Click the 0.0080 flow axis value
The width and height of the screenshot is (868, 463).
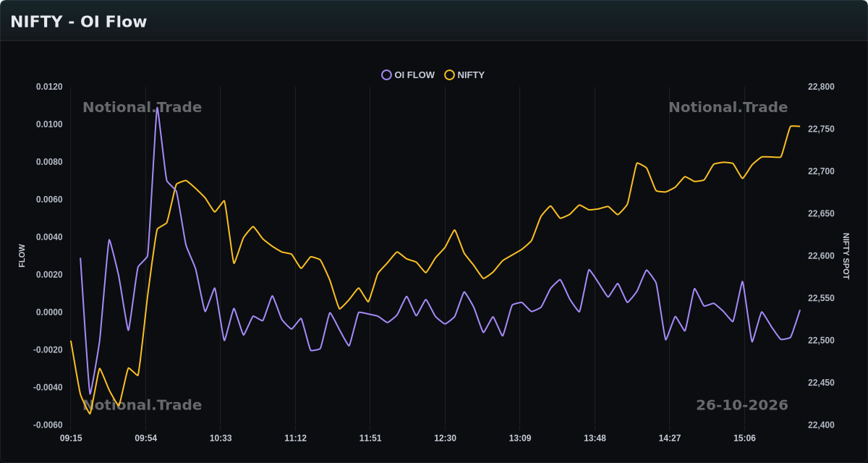pyautogui.click(x=49, y=162)
